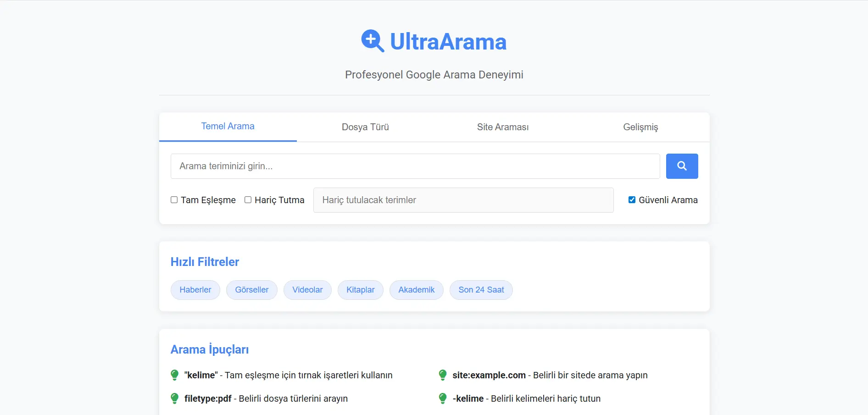Screen dimensions: 868x415
Task: Select the Gelişmiş tab
Action: coord(640,127)
